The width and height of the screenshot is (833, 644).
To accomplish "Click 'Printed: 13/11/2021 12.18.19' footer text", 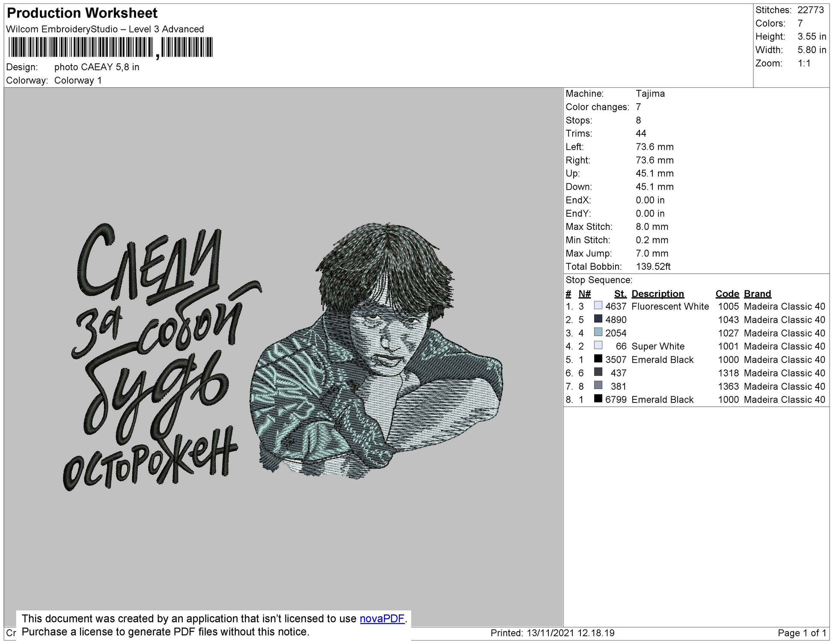I will pyautogui.click(x=552, y=633).
